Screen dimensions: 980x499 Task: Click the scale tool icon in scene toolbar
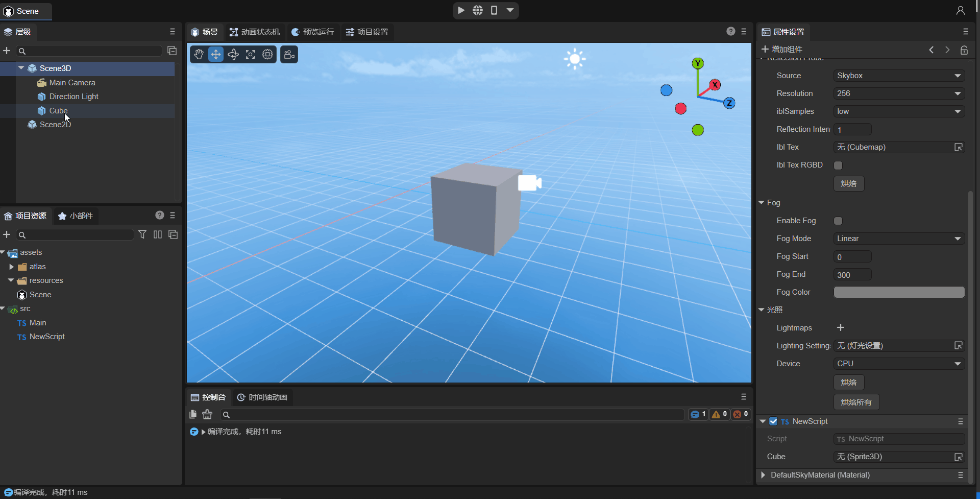pos(251,55)
